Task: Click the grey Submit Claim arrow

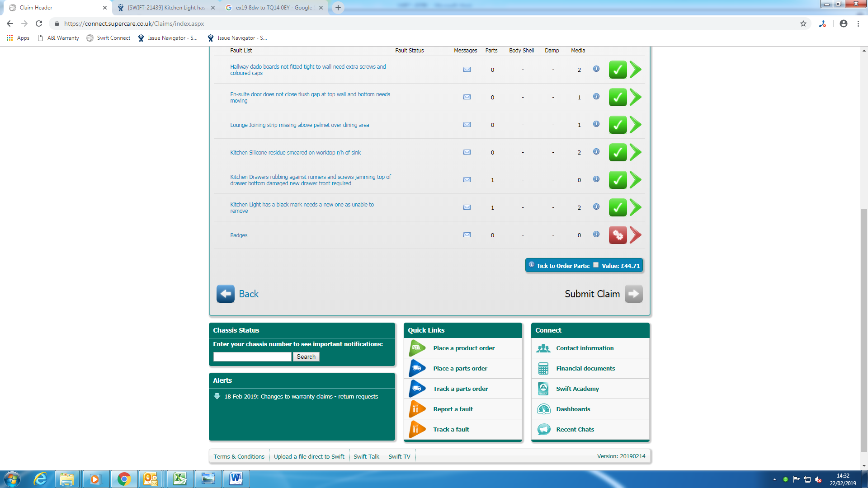Action: tap(633, 294)
